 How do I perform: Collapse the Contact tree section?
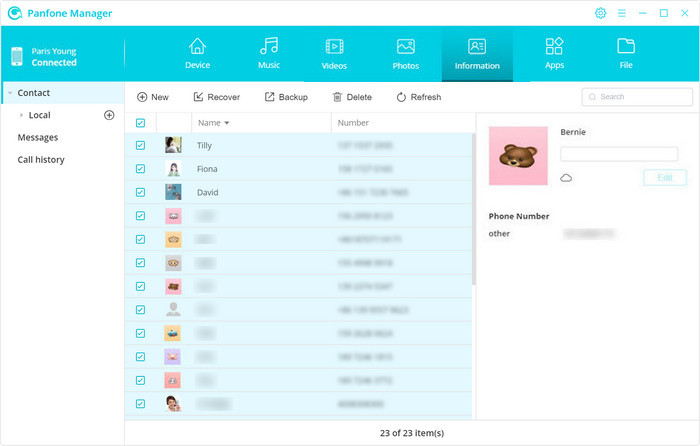tap(10, 93)
